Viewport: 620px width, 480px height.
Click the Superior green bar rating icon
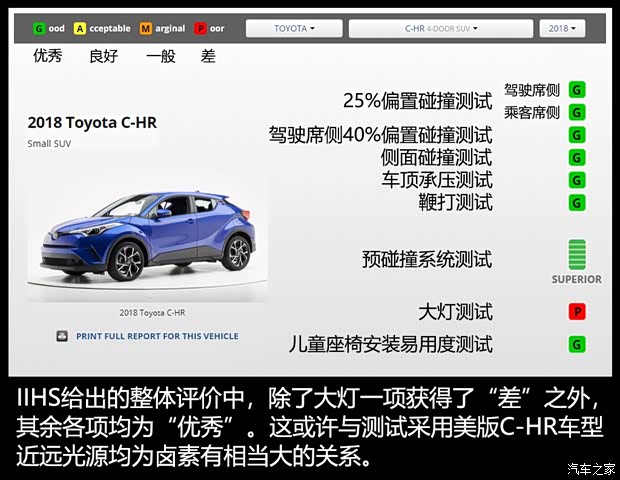[577, 255]
